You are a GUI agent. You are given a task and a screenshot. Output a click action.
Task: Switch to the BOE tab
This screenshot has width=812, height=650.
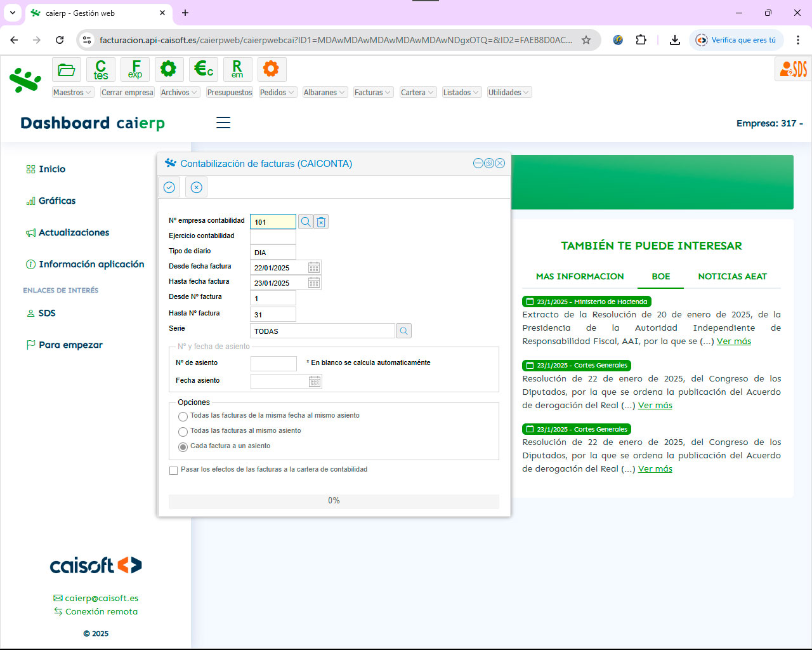point(661,276)
